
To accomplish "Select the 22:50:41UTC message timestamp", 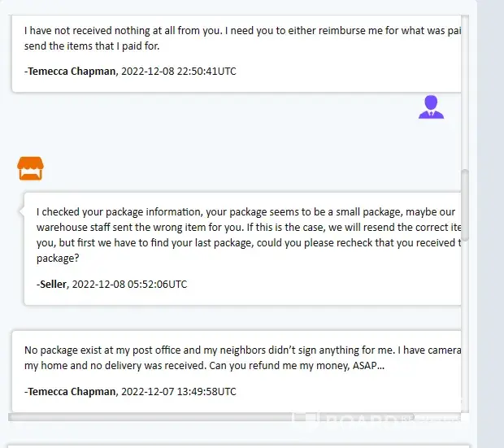I will (178, 72).
